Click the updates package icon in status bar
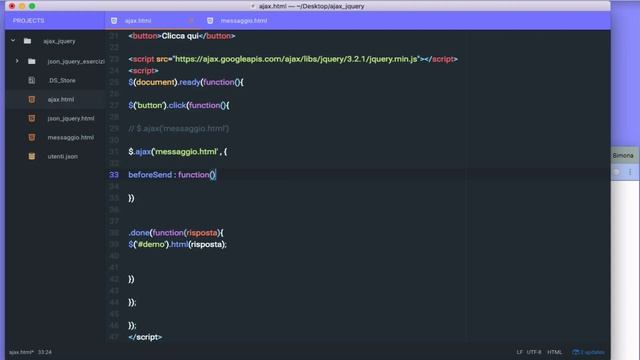The width and height of the screenshot is (640, 360). pos(576,352)
